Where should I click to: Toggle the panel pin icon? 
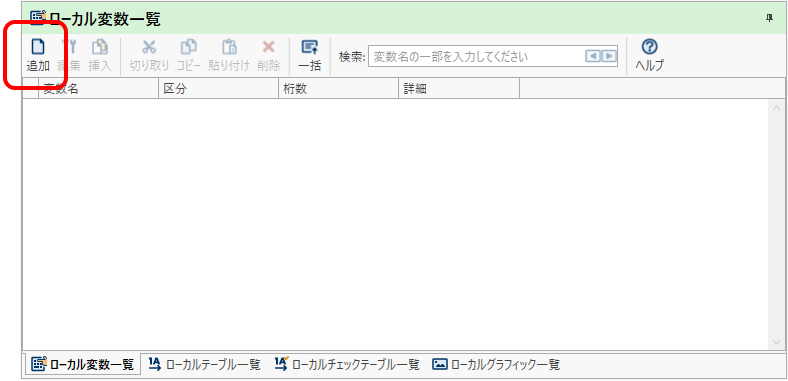[769, 18]
